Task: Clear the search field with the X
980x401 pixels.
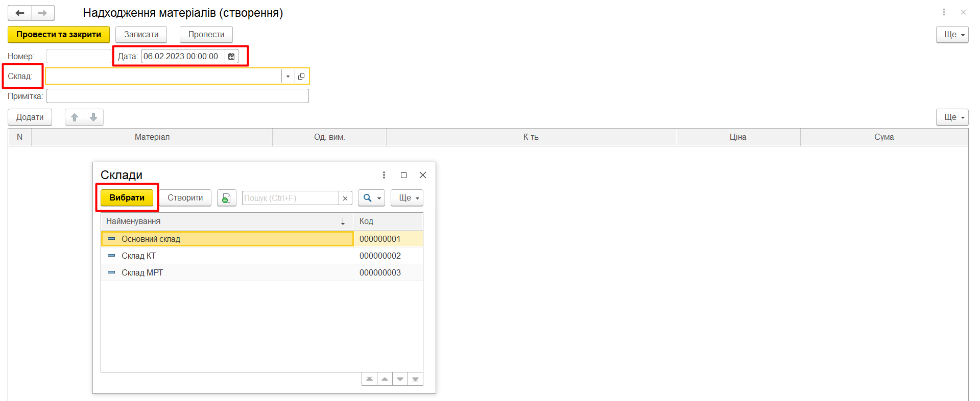Action: tap(345, 198)
